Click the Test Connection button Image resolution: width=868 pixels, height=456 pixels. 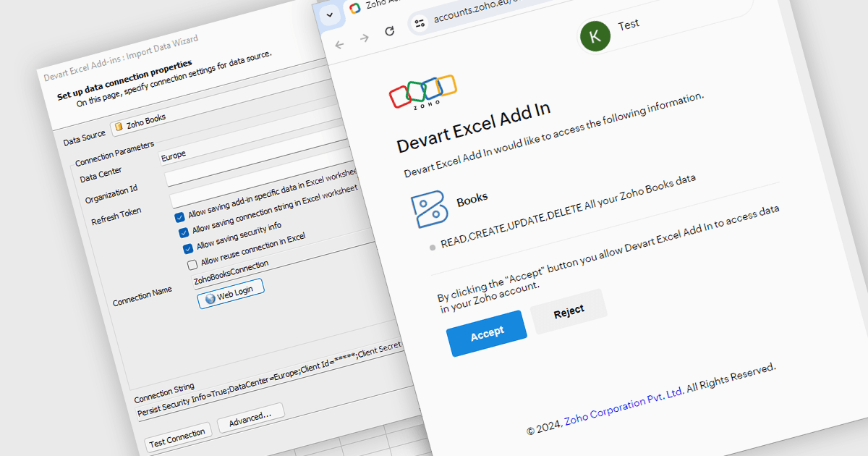177,436
